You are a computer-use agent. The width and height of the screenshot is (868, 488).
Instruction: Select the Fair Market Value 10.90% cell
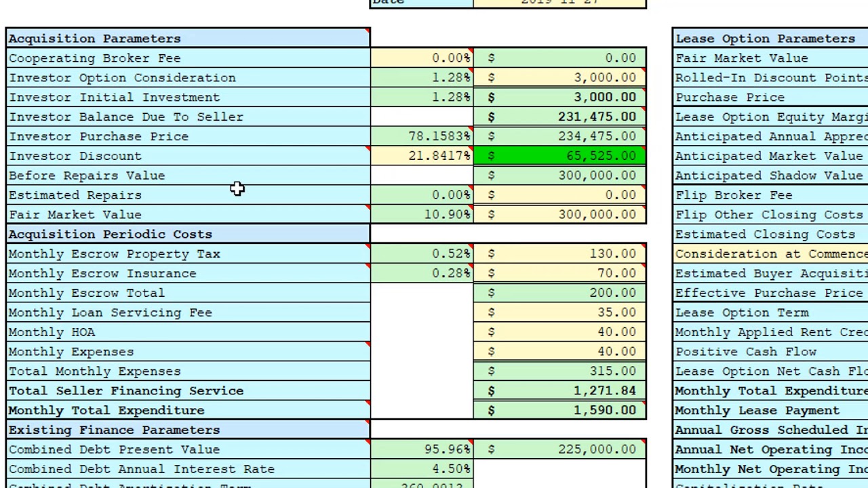coord(422,215)
